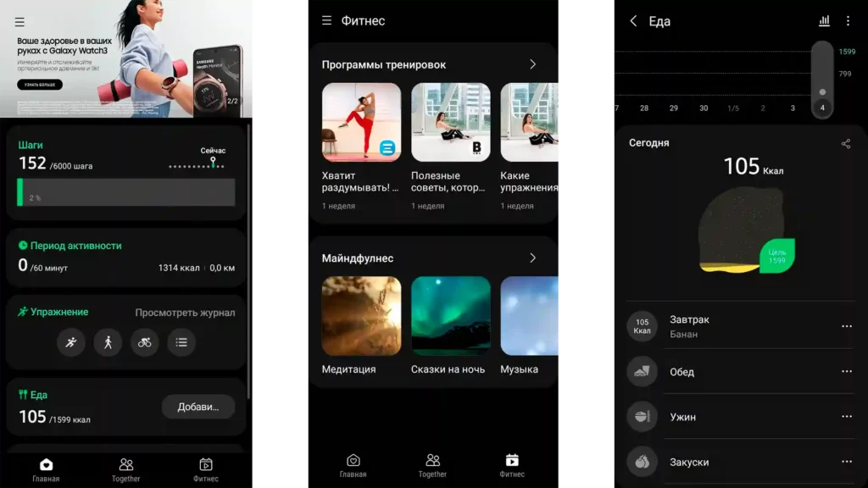The width and height of the screenshot is (868, 488).
Task: Select Главная tab in Фитнес screen
Action: [353, 466]
